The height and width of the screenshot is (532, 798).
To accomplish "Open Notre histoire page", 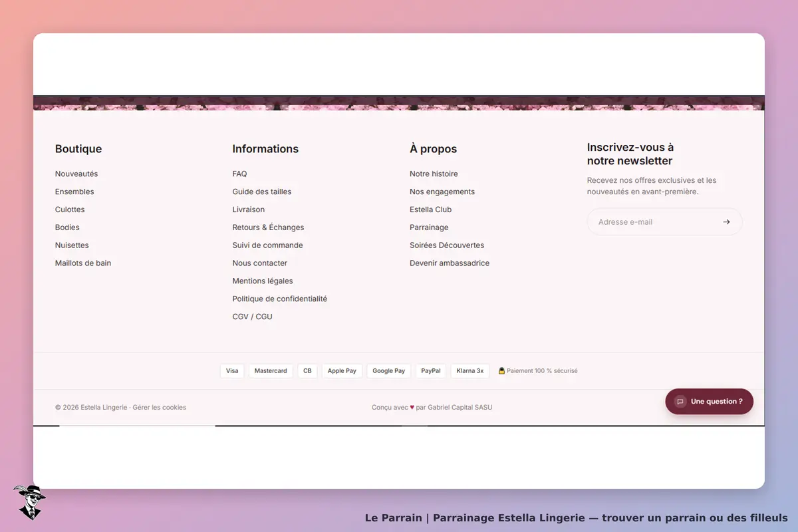I will pos(434,174).
